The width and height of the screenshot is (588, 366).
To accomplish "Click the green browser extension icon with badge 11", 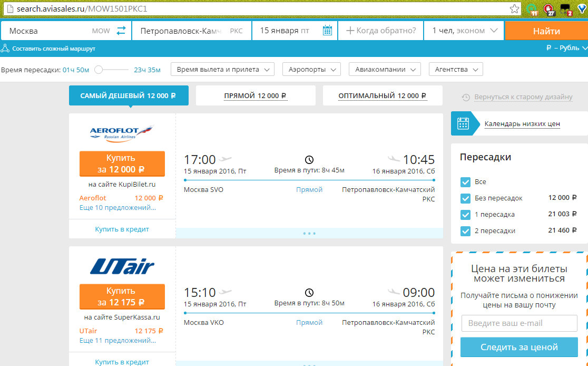I will pyautogui.click(x=532, y=9).
